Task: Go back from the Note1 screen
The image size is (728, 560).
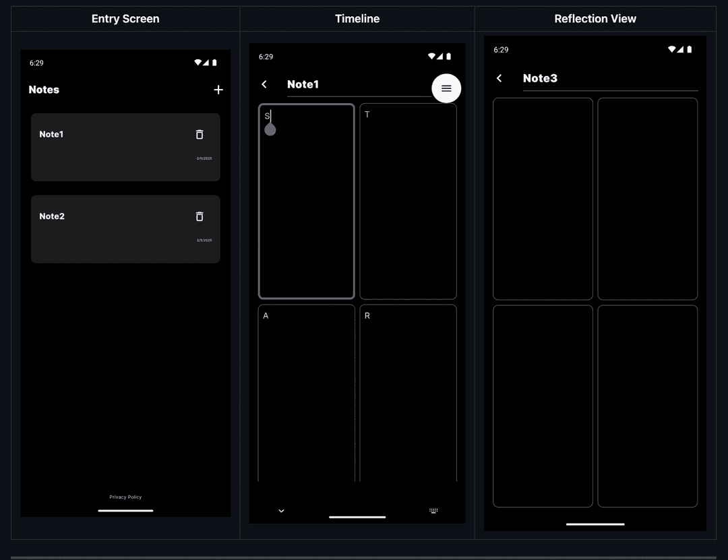Action: click(264, 84)
